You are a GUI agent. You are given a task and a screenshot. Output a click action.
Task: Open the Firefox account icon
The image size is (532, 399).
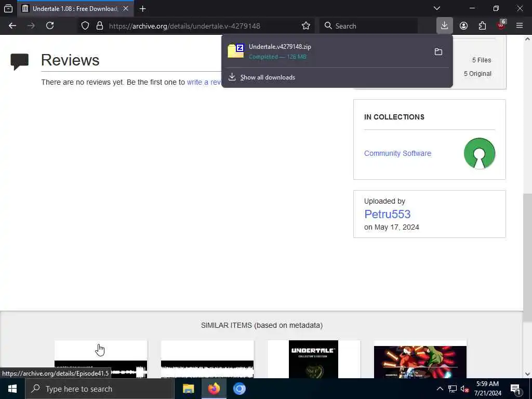point(463,26)
